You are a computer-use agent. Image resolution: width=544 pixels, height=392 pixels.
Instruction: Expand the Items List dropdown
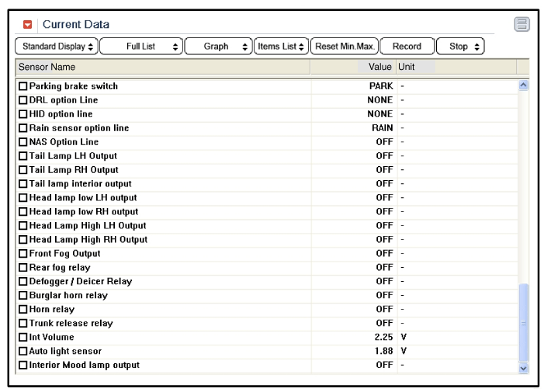282,47
